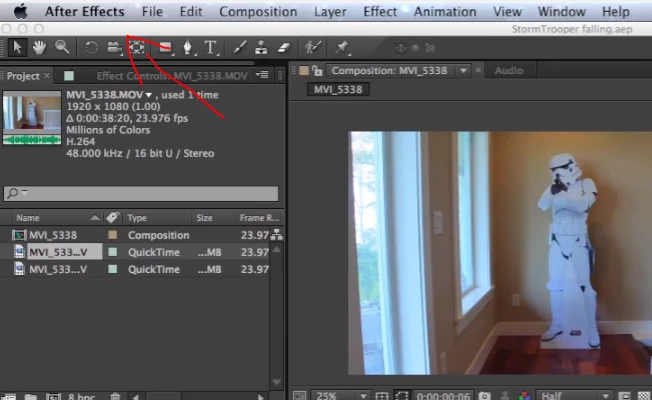Open the File menu
This screenshot has height=400, width=652.
152,12
